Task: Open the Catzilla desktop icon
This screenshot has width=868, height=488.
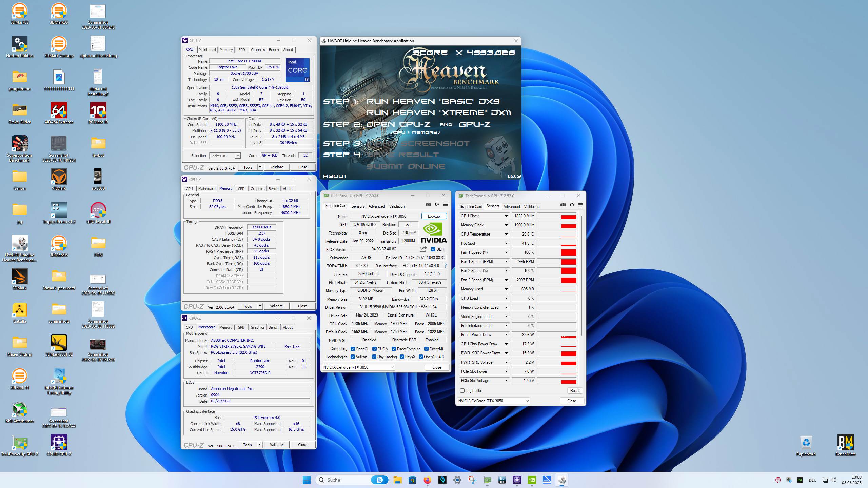Action: tap(19, 313)
